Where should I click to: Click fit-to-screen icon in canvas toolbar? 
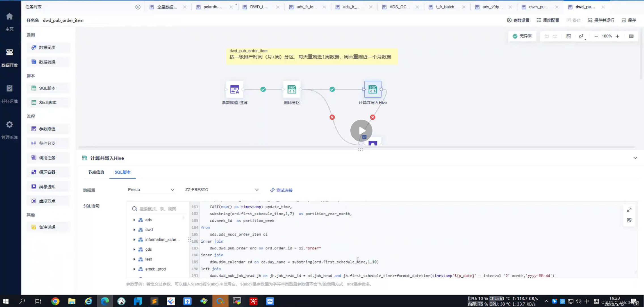[x=569, y=36]
